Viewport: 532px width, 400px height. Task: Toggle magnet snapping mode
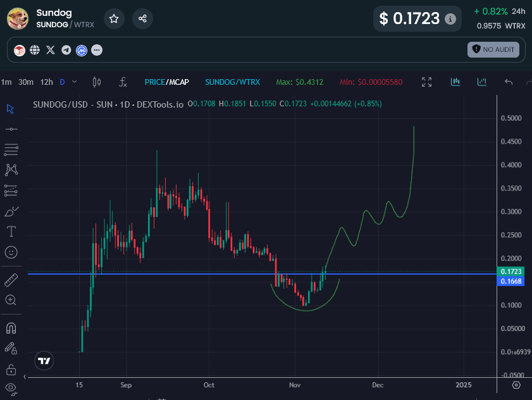[11, 328]
